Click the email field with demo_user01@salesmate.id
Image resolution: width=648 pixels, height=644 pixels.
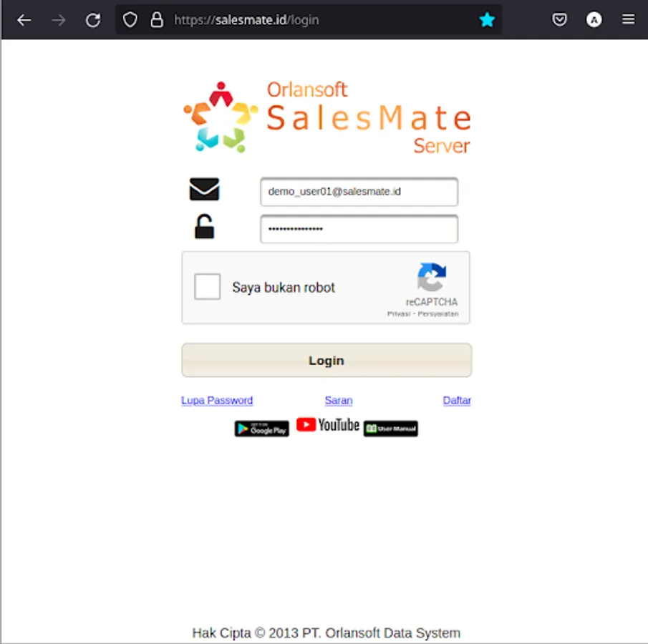(359, 192)
